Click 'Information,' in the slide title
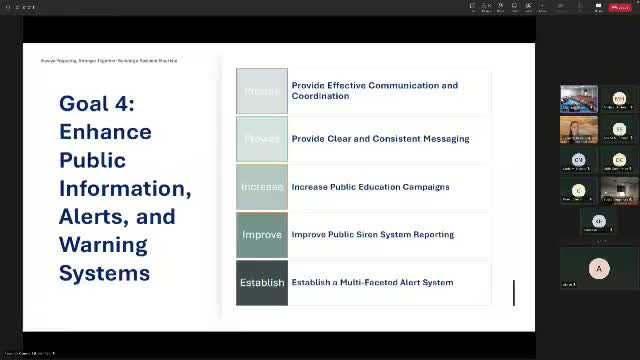This screenshot has height=360, width=640. 125,189
